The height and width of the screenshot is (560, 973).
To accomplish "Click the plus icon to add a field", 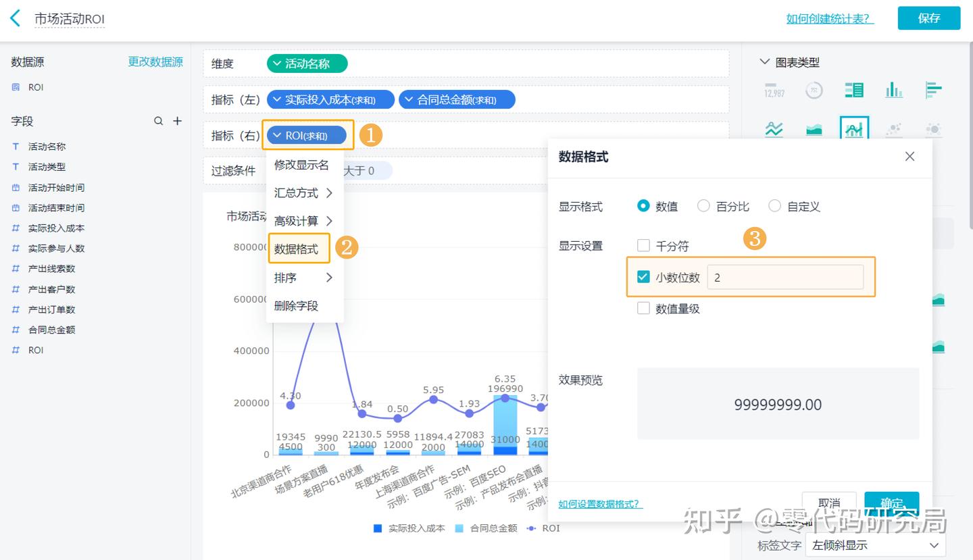I will pos(177,121).
